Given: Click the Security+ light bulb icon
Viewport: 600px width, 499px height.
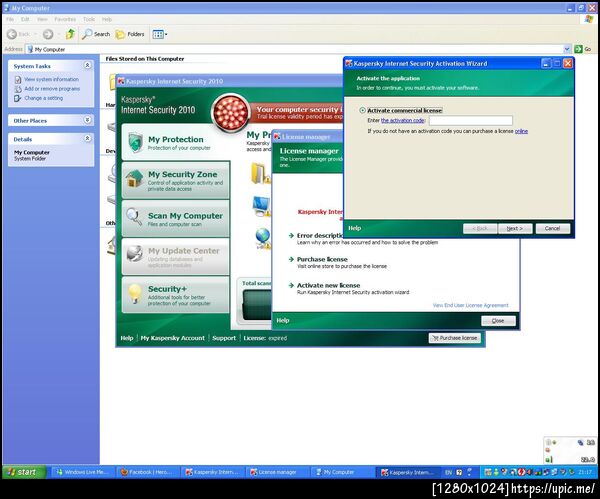Looking at the screenshot, I should [x=134, y=294].
